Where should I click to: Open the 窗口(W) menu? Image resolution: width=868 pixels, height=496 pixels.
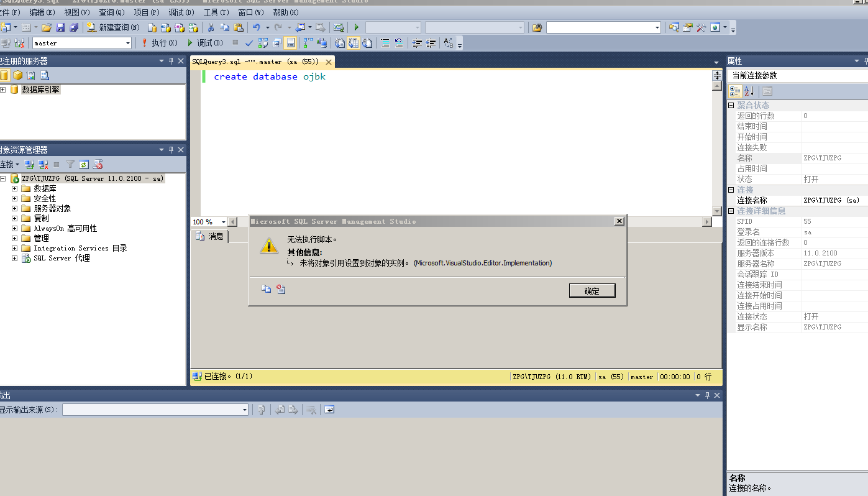251,12
